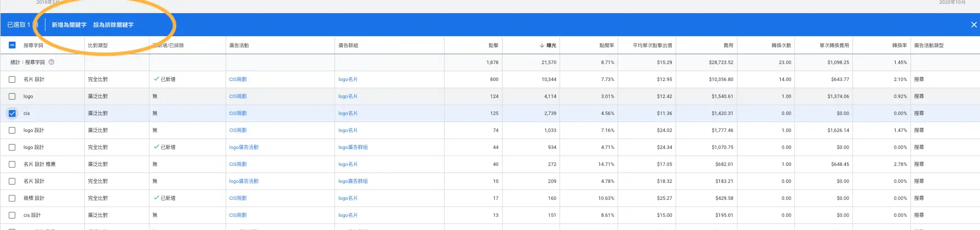Select the cis 設計 row checkbox
Viewport: 980px width, 230px height.
(12, 215)
